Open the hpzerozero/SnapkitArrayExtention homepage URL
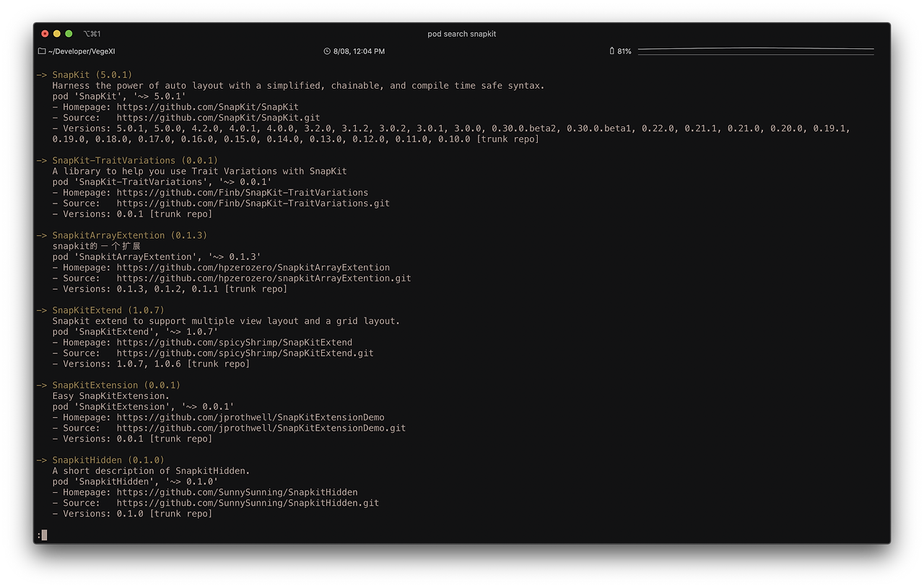 tap(253, 268)
